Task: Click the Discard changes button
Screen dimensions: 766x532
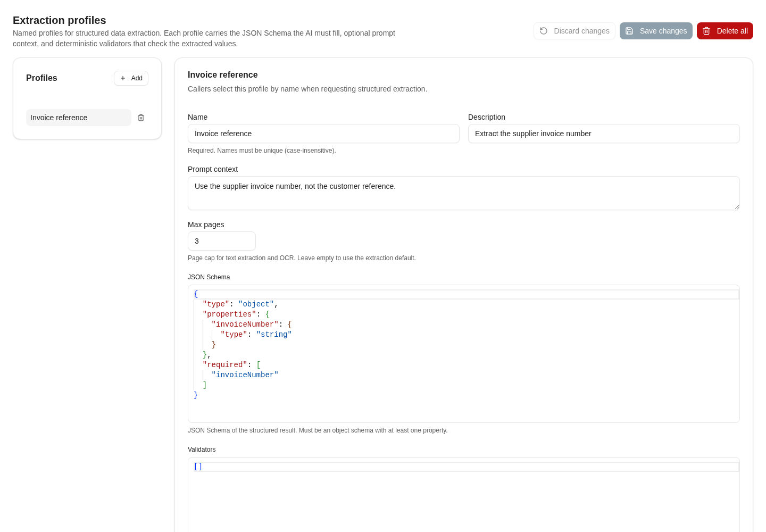Action: pyautogui.click(x=574, y=31)
